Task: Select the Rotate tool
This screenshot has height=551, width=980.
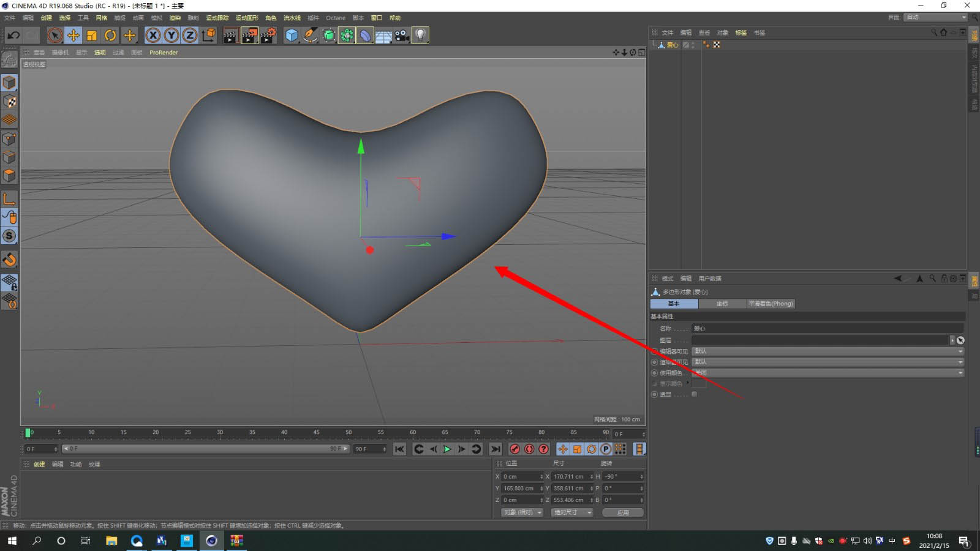Action: pyautogui.click(x=110, y=35)
